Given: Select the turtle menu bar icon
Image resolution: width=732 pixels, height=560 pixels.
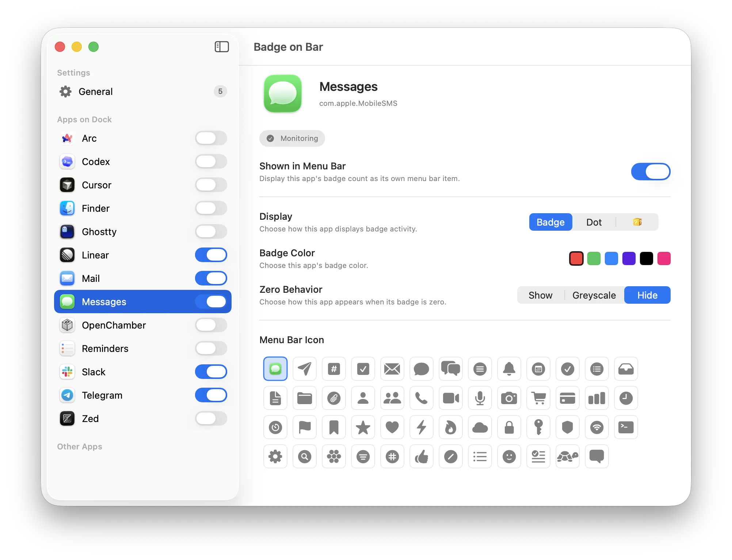Looking at the screenshot, I should pos(568,456).
